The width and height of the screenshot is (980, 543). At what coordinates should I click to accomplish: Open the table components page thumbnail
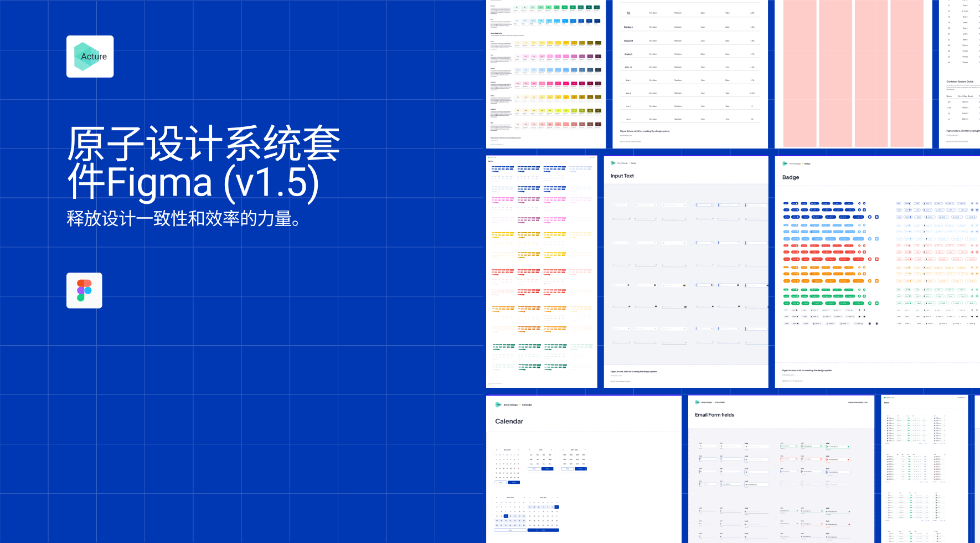pyautogui.click(x=924, y=469)
